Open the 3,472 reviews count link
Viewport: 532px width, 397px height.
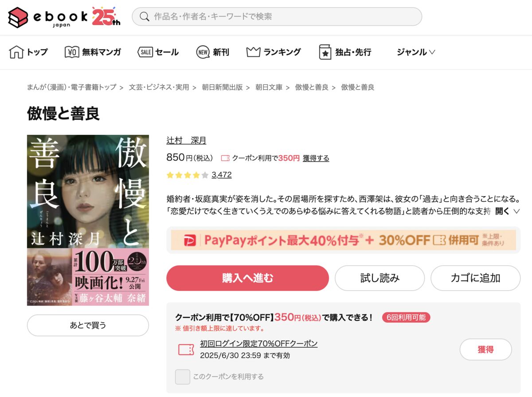coord(222,175)
